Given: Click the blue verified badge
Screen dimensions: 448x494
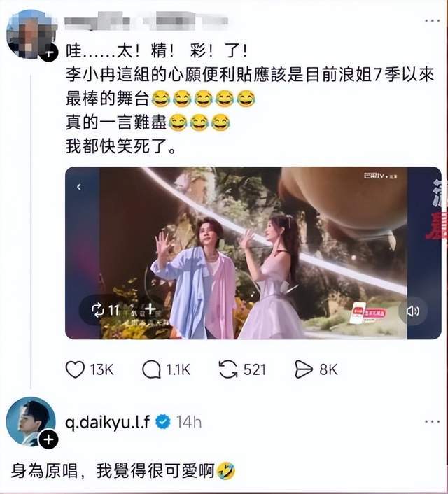Looking at the screenshot, I should pos(163,421).
